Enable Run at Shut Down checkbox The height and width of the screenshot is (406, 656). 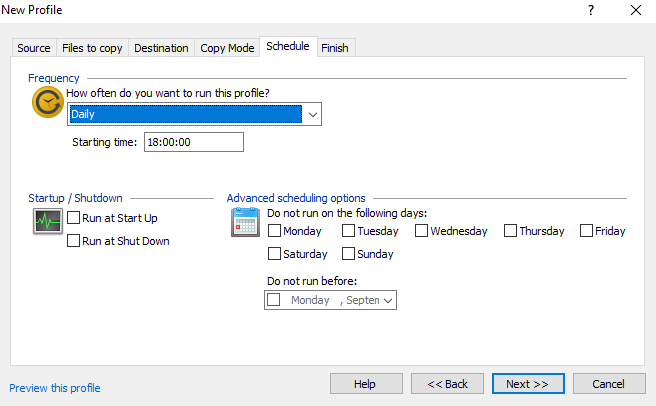pyautogui.click(x=74, y=241)
